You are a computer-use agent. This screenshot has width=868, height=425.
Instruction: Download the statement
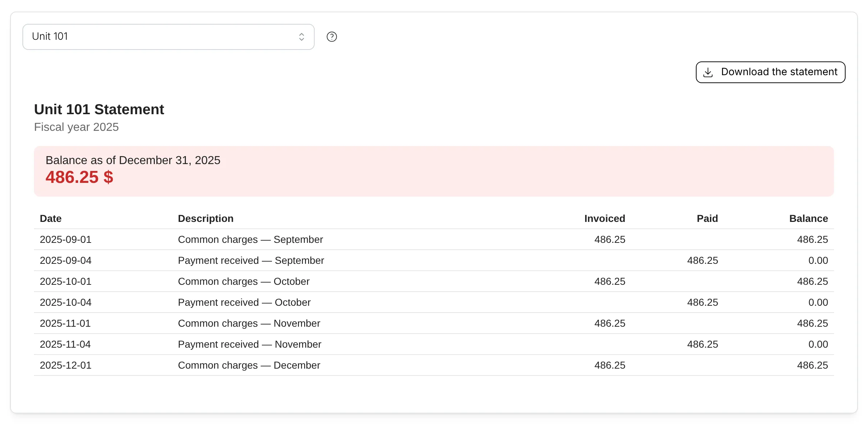point(770,72)
